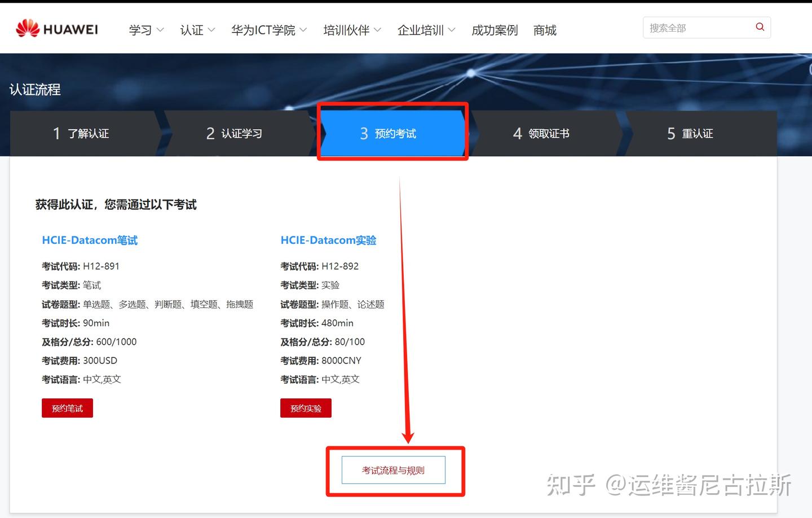Click the Huawei logo
Viewport: 812px width, 518px height.
[56, 28]
